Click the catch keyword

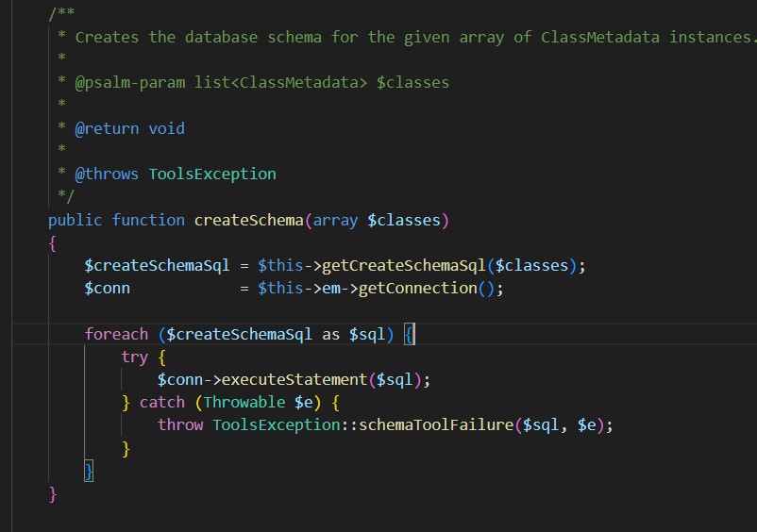(x=161, y=402)
